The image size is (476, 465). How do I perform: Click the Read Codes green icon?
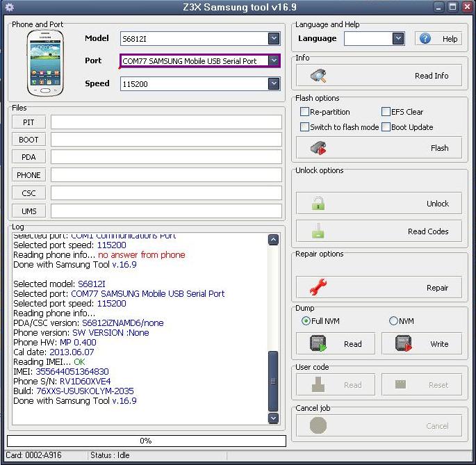click(318, 231)
